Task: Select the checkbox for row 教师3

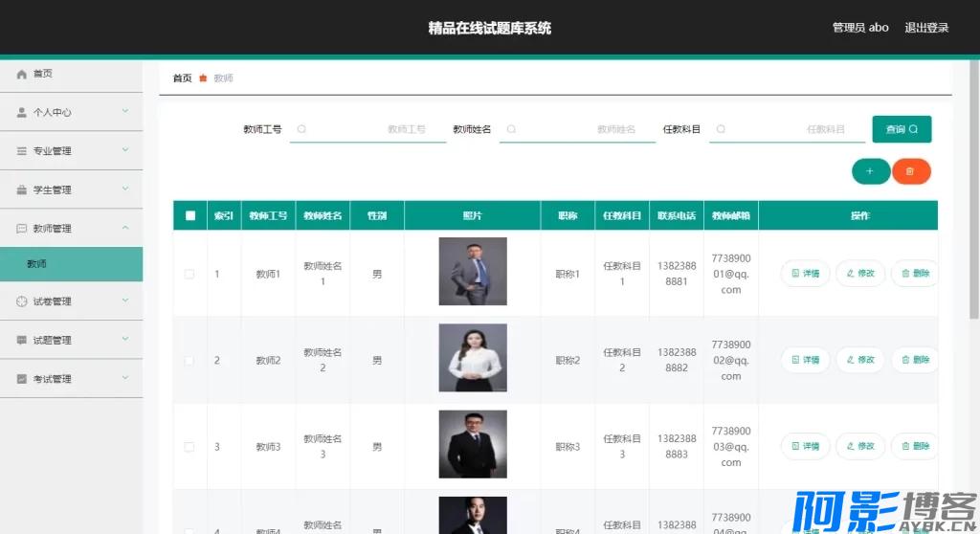Action: pyautogui.click(x=189, y=447)
